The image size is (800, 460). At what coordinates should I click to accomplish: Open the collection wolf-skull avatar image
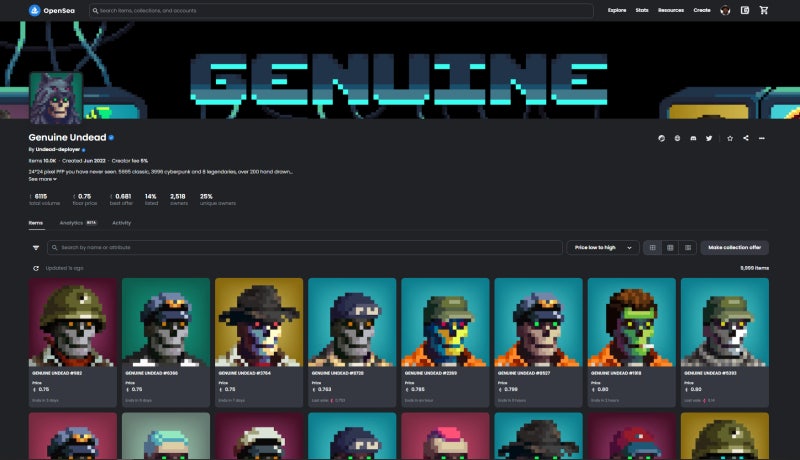56,98
